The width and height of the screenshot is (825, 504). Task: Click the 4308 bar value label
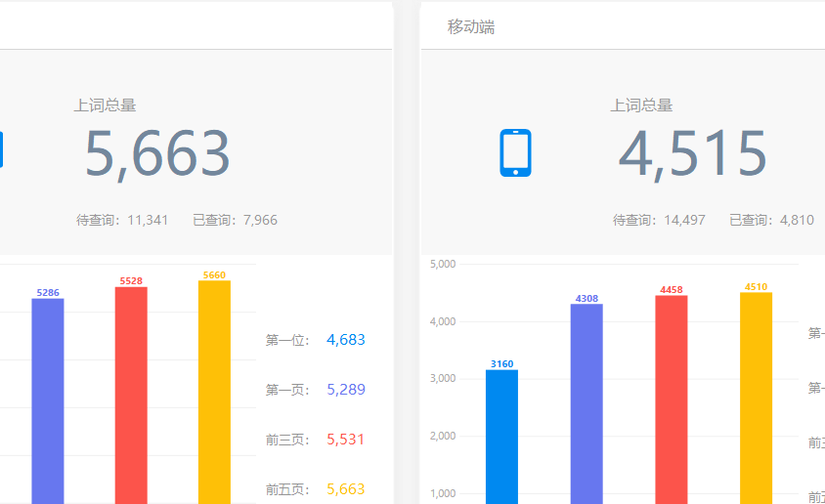[x=586, y=299]
